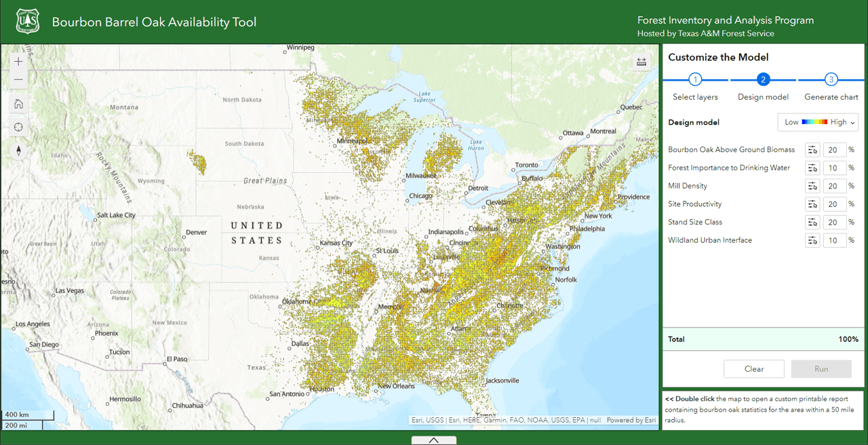Activate the find my location icon
The image size is (868, 445).
pyautogui.click(x=18, y=127)
